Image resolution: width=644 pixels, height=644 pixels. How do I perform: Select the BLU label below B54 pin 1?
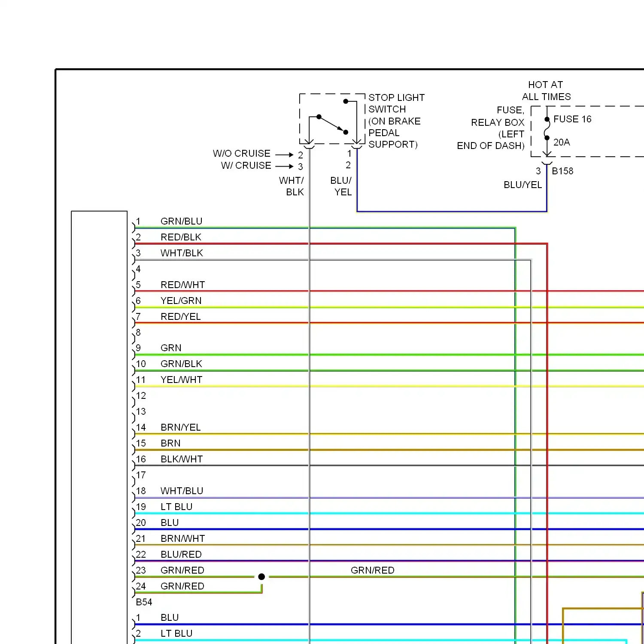coord(170,617)
